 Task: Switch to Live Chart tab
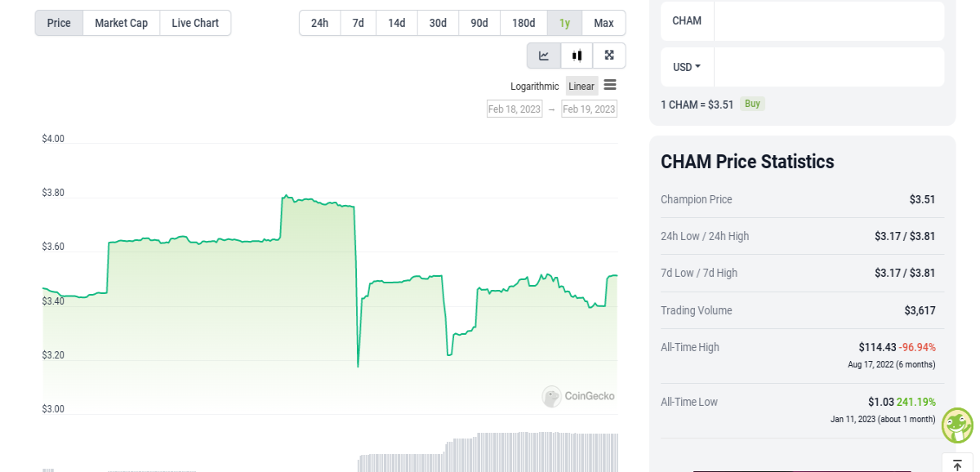[x=195, y=23]
